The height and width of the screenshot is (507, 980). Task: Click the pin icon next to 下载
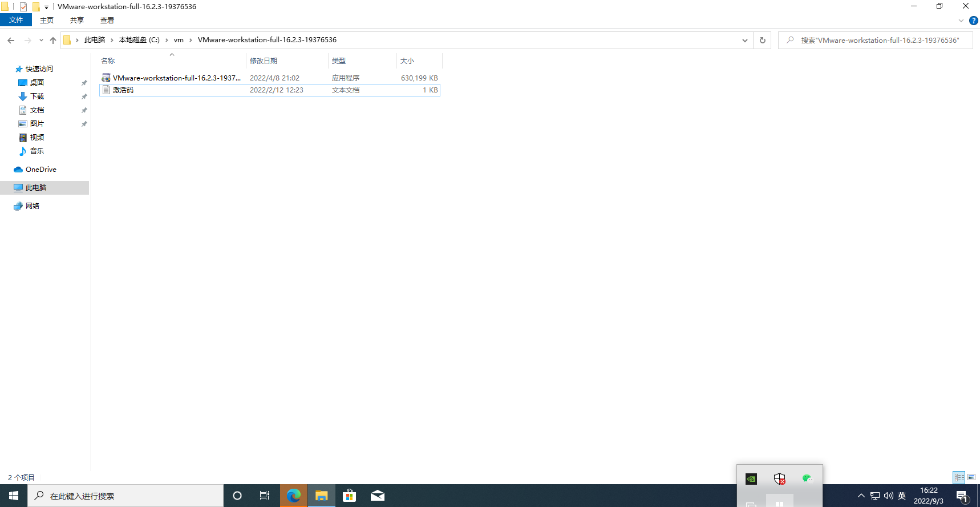84,96
